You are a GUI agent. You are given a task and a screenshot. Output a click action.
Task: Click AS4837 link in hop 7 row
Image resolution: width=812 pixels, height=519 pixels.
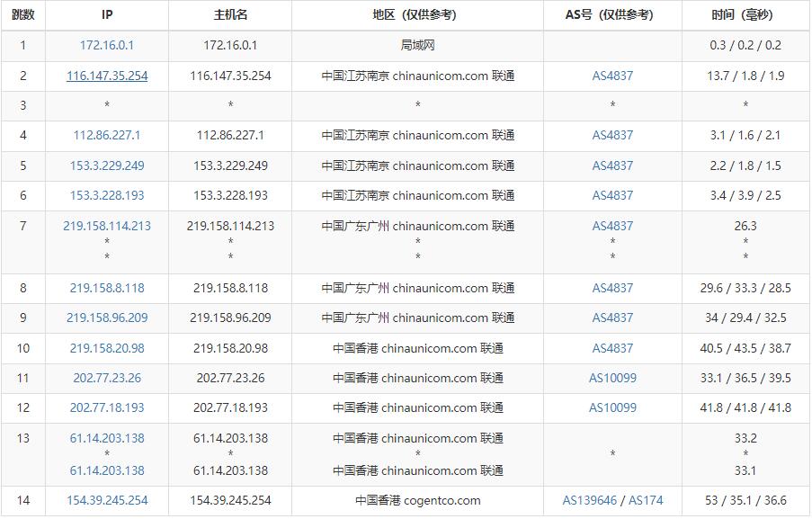(x=612, y=226)
